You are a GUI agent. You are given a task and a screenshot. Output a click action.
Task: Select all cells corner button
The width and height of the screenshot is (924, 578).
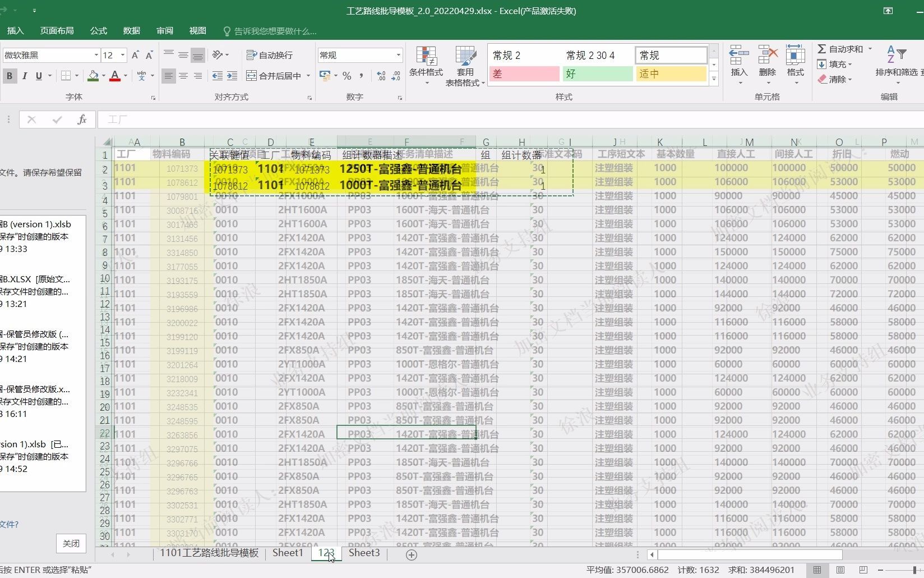pos(107,141)
